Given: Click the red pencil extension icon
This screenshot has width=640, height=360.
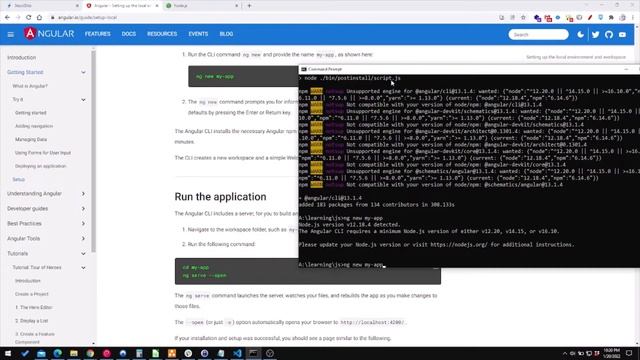Looking at the screenshot, I should tap(590, 18).
